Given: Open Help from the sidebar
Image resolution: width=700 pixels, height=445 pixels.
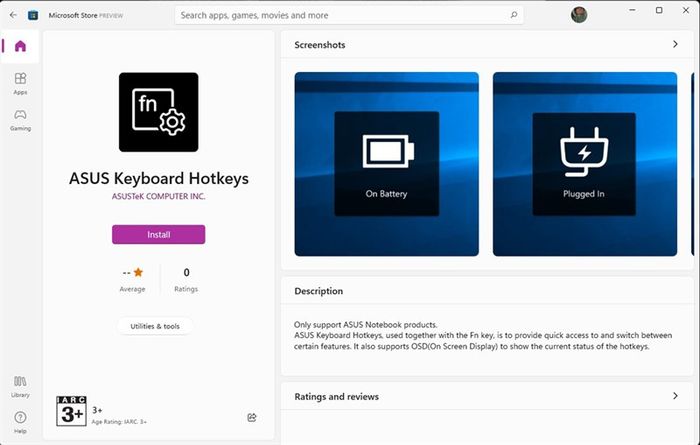Looking at the screenshot, I should point(20,422).
